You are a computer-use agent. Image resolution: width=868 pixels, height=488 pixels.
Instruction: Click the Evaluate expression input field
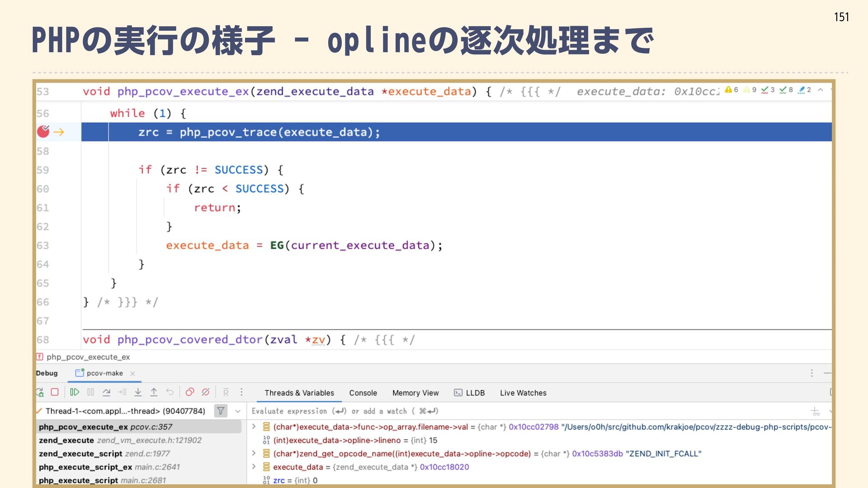(x=497, y=411)
